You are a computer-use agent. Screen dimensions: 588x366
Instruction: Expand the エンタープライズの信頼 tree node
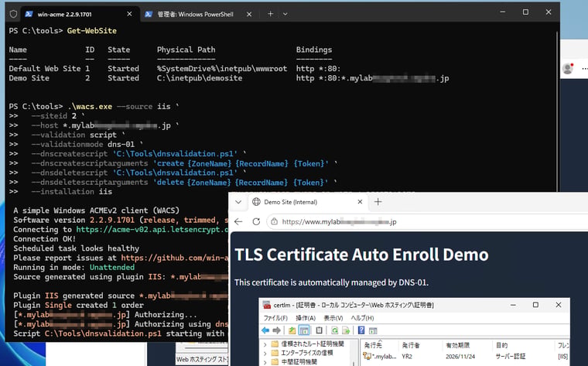(265, 353)
